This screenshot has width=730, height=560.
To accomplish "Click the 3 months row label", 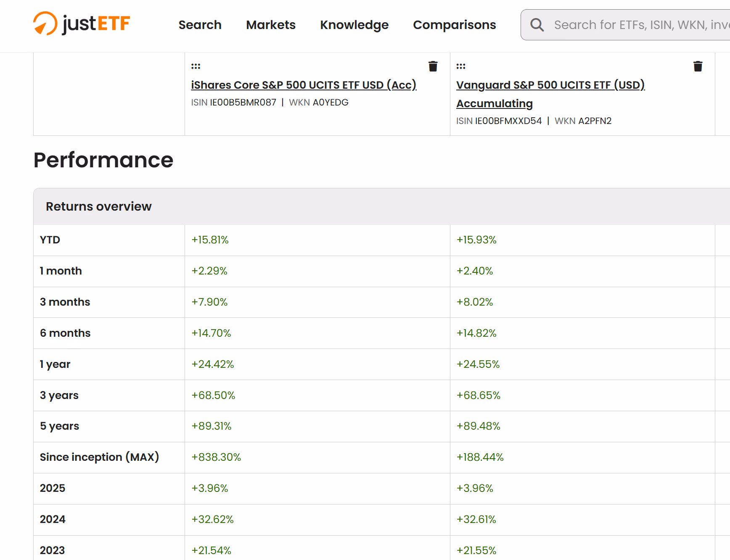I will point(65,302).
